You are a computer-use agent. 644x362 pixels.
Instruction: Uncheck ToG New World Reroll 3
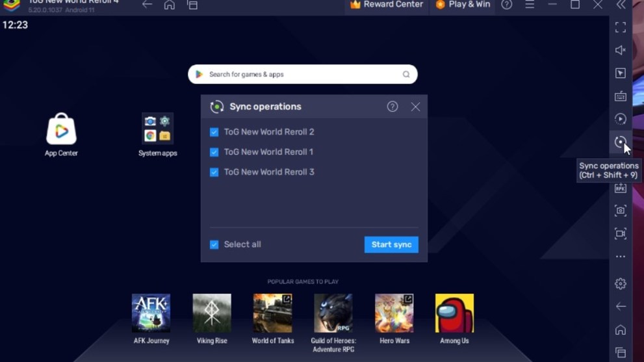(214, 172)
